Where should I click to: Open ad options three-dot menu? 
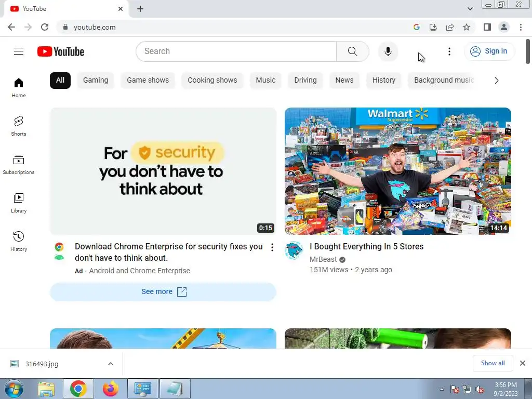coord(272,247)
